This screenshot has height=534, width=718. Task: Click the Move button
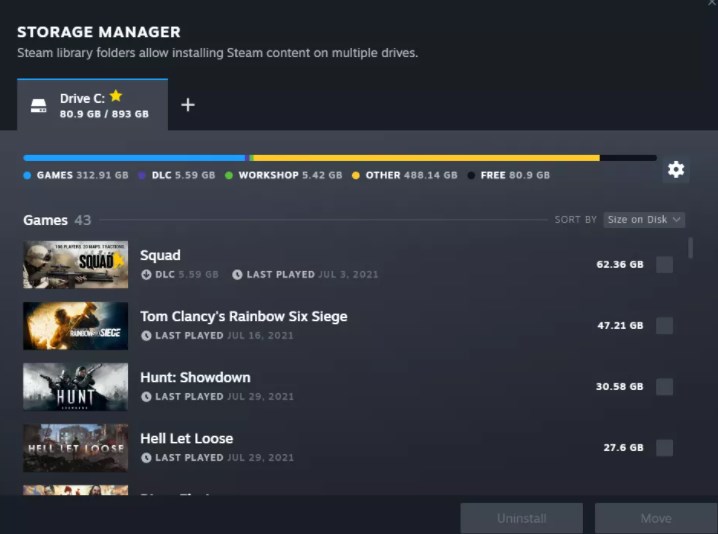click(656, 518)
